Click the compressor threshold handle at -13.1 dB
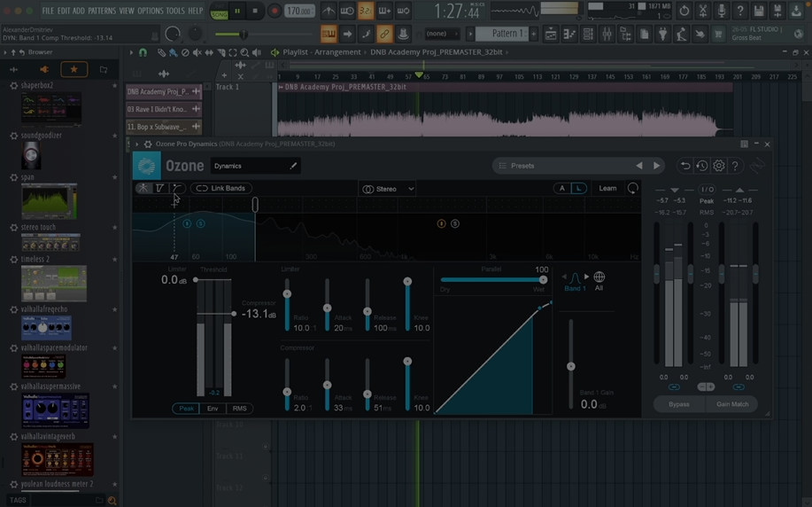 (234, 314)
